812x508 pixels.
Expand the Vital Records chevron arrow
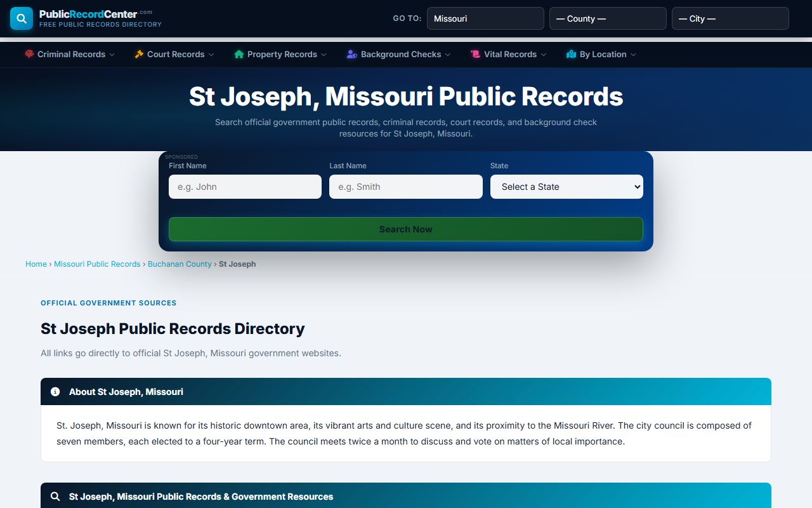tap(543, 55)
